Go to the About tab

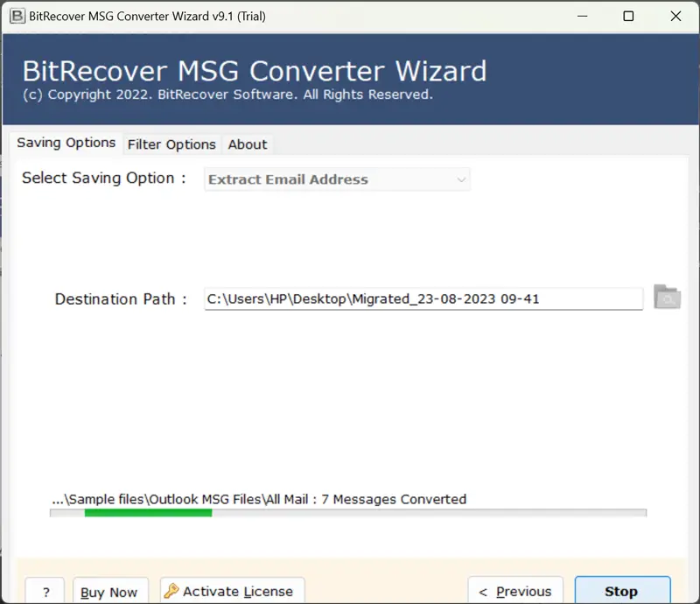click(248, 144)
